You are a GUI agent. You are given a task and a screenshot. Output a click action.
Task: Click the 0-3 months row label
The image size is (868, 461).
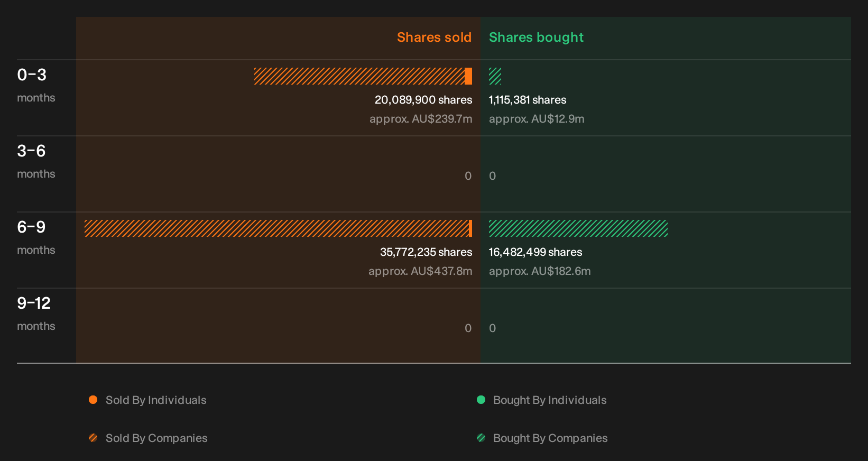click(36, 85)
